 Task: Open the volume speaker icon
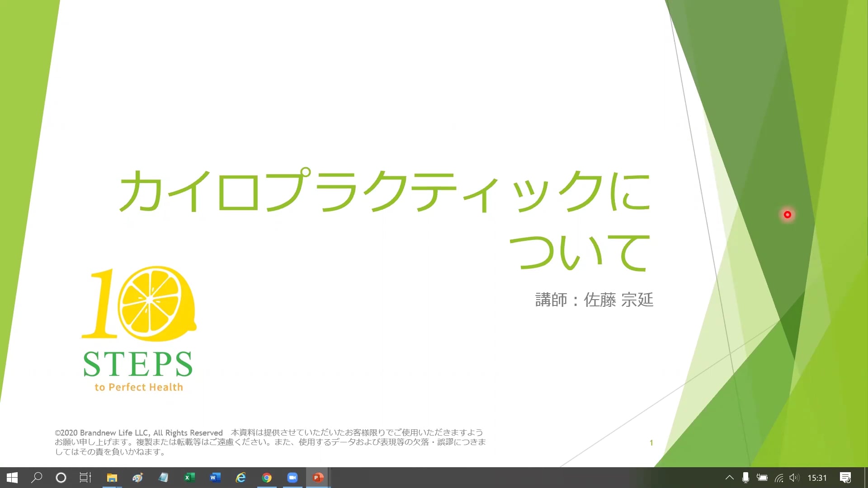[794, 478]
